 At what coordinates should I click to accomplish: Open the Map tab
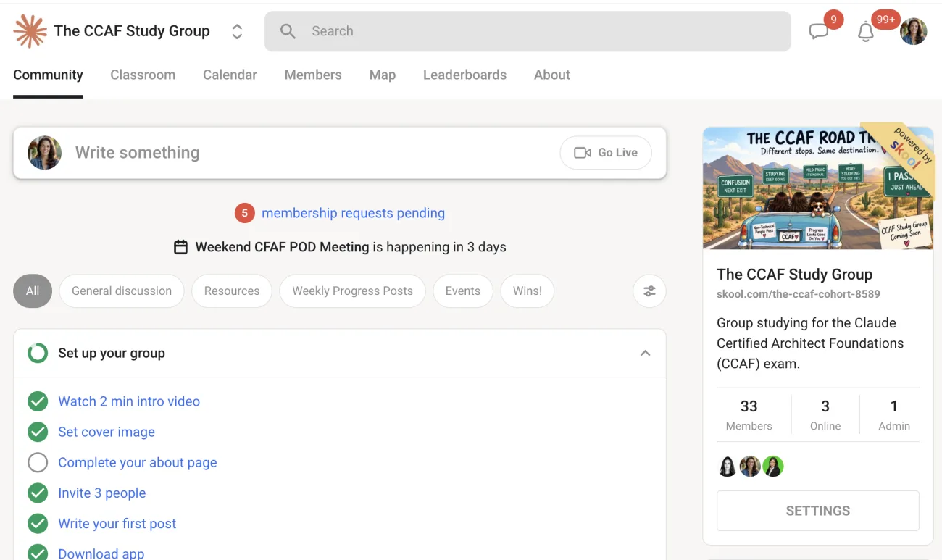tap(383, 75)
